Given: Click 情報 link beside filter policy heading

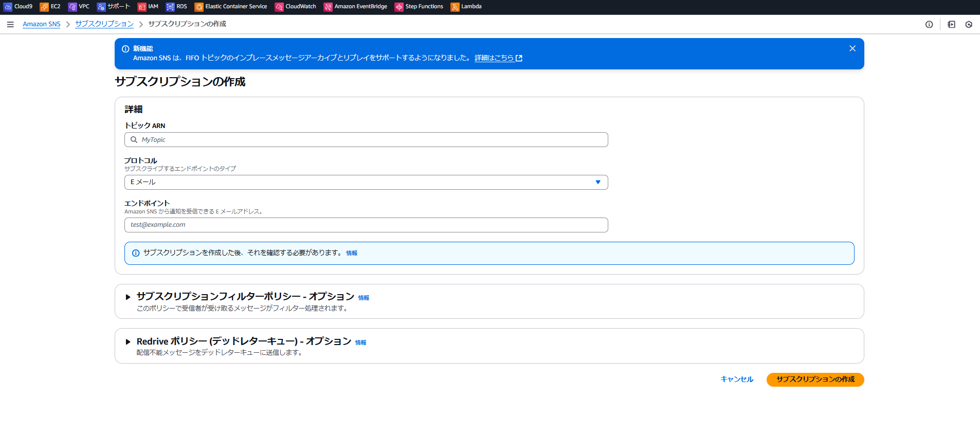Looking at the screenshot, I should point(364,298).
